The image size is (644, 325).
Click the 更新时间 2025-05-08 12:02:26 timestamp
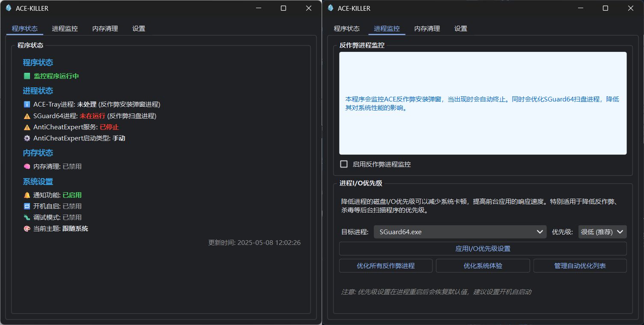(254, 243)
